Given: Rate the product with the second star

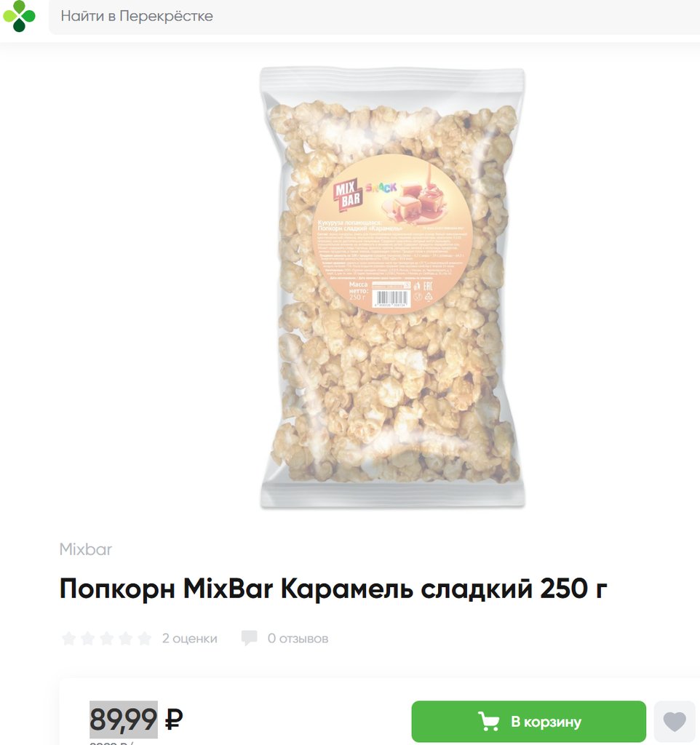Looking at the screenshot, I should (88, 639).
